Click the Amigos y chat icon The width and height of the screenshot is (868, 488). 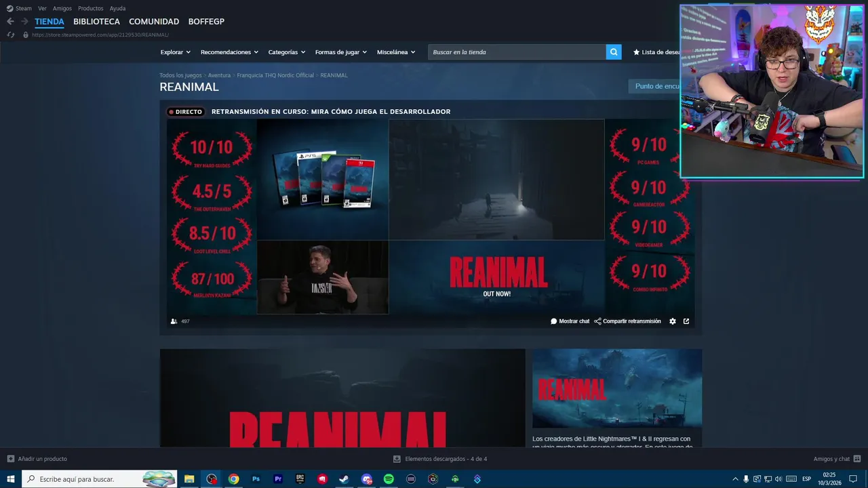[x=857, y=459]
